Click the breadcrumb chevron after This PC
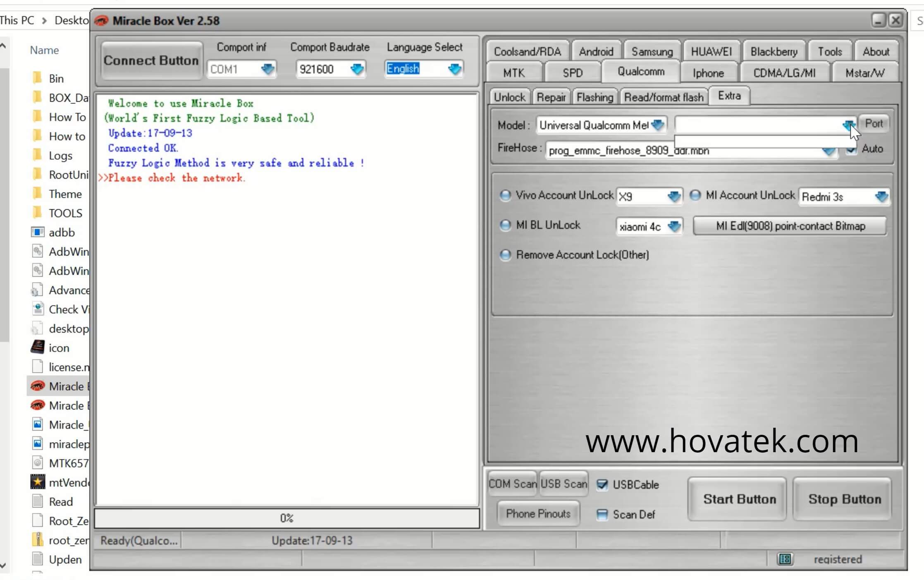This screenshot has width=924, height=580. coord(44,20)
